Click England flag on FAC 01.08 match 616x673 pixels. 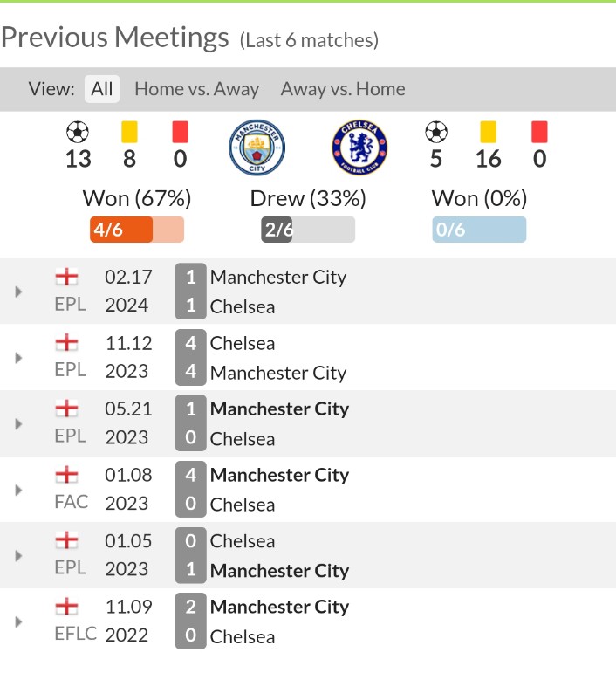[66, 476]
